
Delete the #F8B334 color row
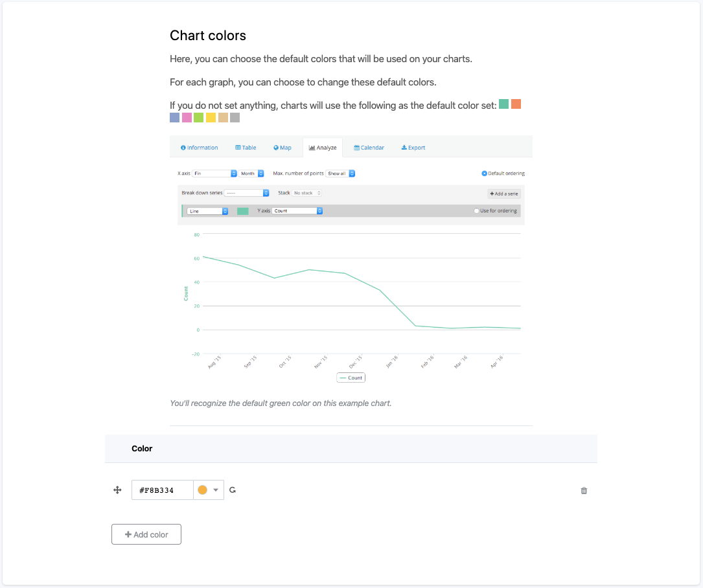(x=584, y=491)
